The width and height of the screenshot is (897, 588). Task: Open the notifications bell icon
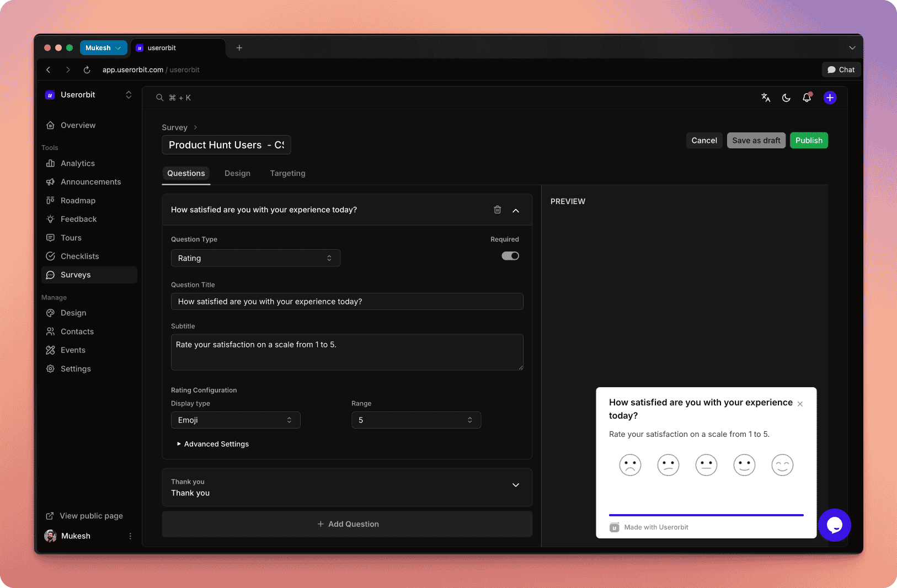point(807,98)
